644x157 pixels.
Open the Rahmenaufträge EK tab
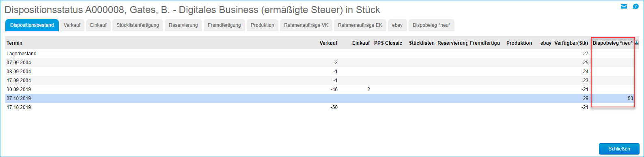pos(360,25)
